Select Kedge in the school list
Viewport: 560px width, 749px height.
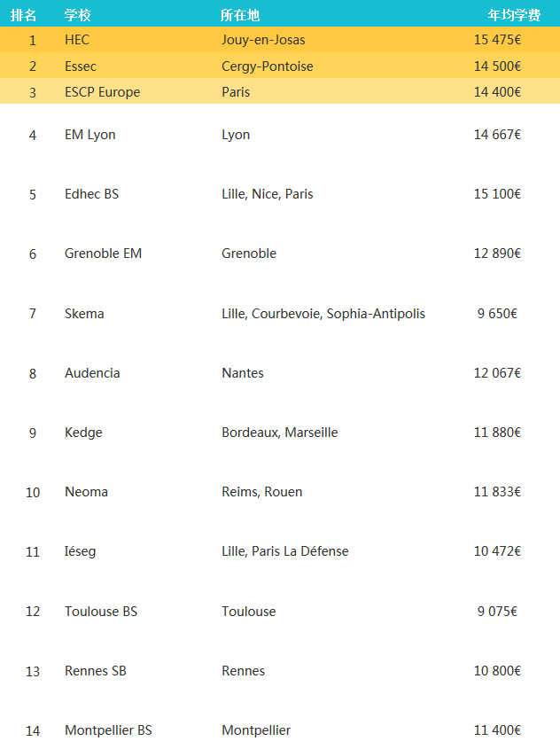[83, 433]
